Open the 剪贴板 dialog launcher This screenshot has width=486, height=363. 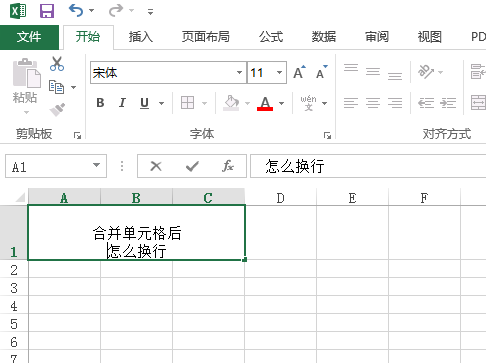coord(77,135)
